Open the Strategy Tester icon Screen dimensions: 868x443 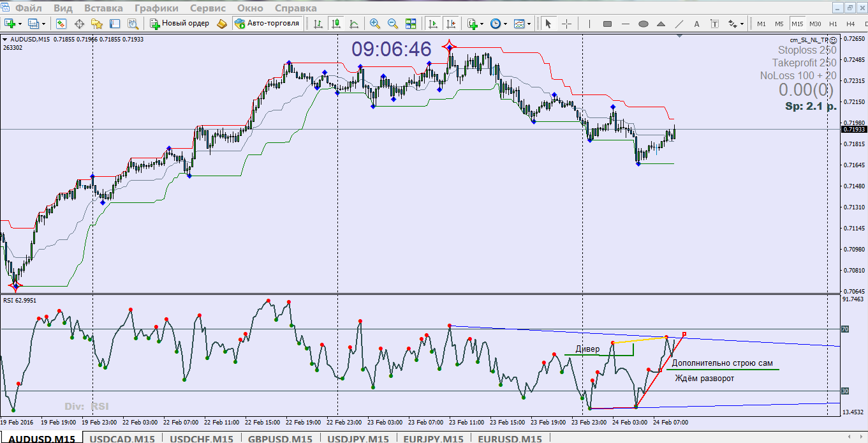pos(133,24)
